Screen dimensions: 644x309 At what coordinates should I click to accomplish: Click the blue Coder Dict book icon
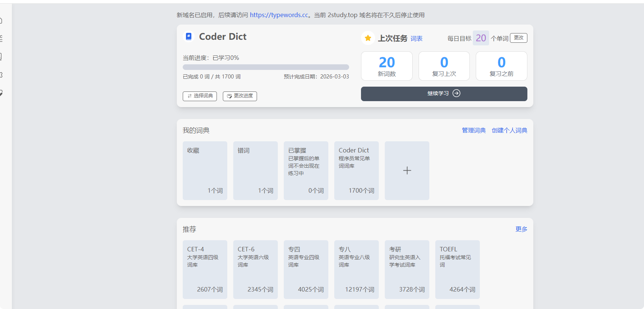click(x=189, y=36)
